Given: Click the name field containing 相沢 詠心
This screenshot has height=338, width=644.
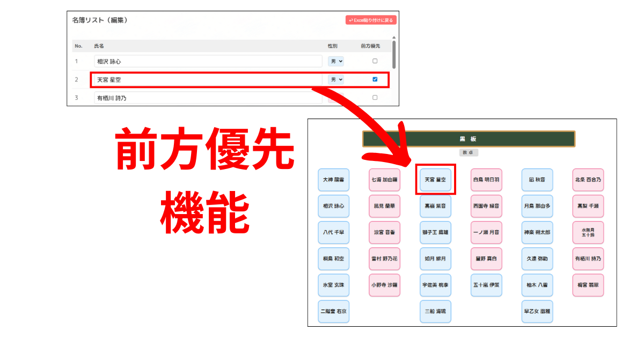Looking at the screenshot, I should tap(207, 61).
